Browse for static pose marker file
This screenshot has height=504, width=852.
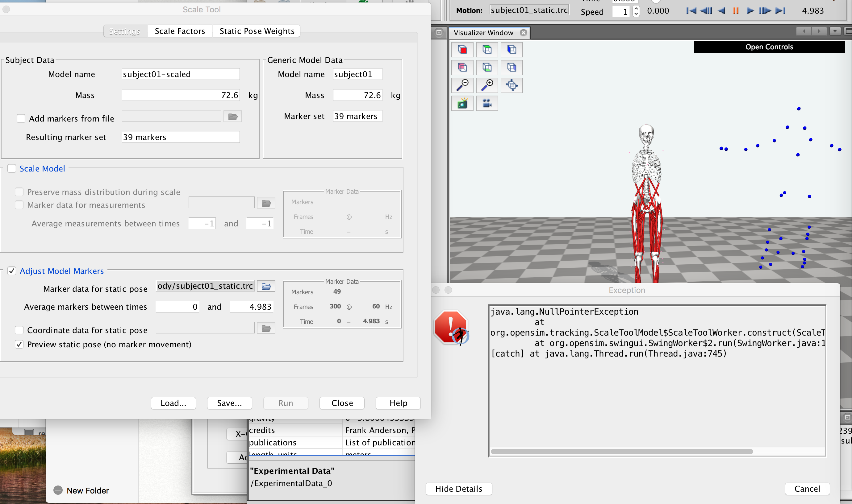266,286
